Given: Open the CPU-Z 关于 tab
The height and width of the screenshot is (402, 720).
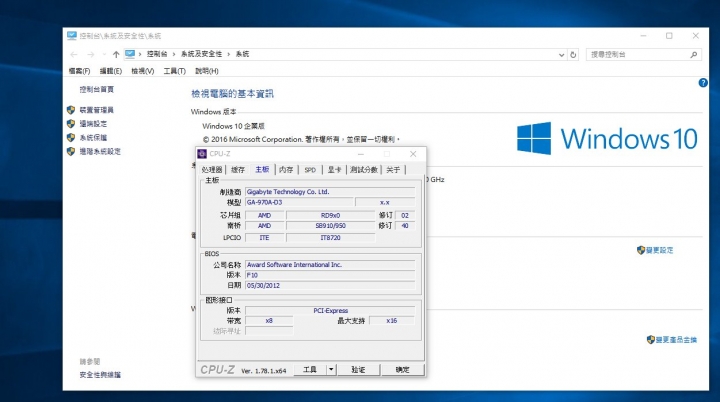Looking at the screenshot, I should (x=393, y=170).
